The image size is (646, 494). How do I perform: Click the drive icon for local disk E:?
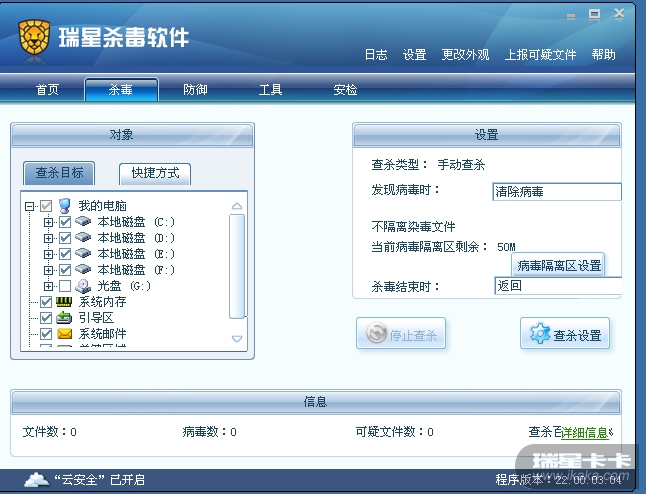(x=83, y=253)
